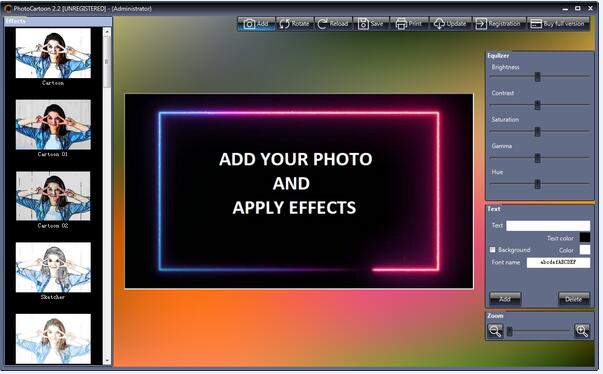Click effects list scroll down arrow
603x374 pixels.
click(x=107, y=361)
